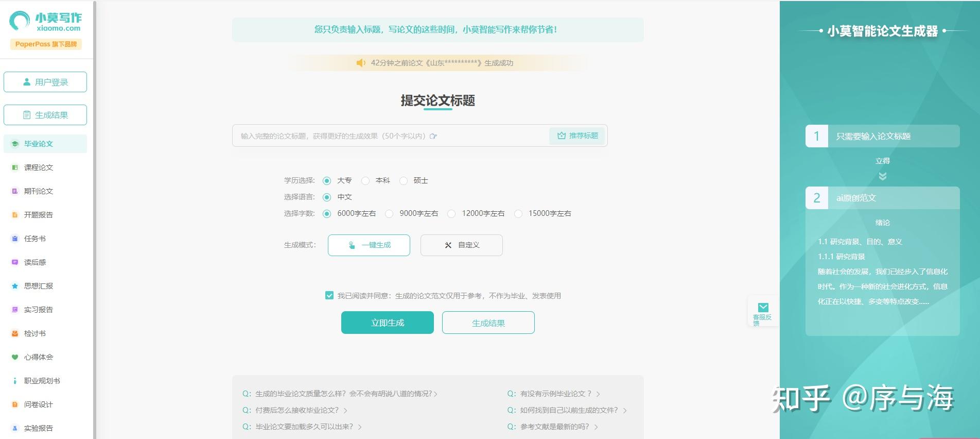Open the 客服反馈 envelope icon
This screenshot has height=439, width=980.
pos(763,307)
